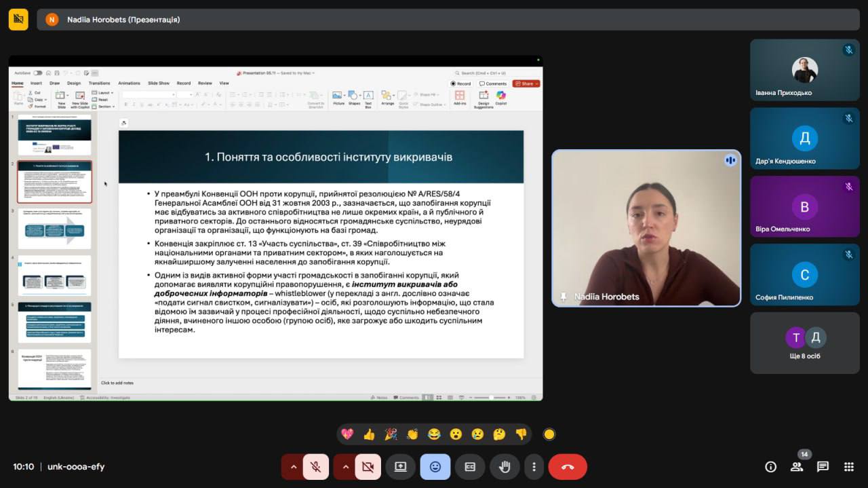Expand audio settings chevron beside microphone

(x=293, y=467)
